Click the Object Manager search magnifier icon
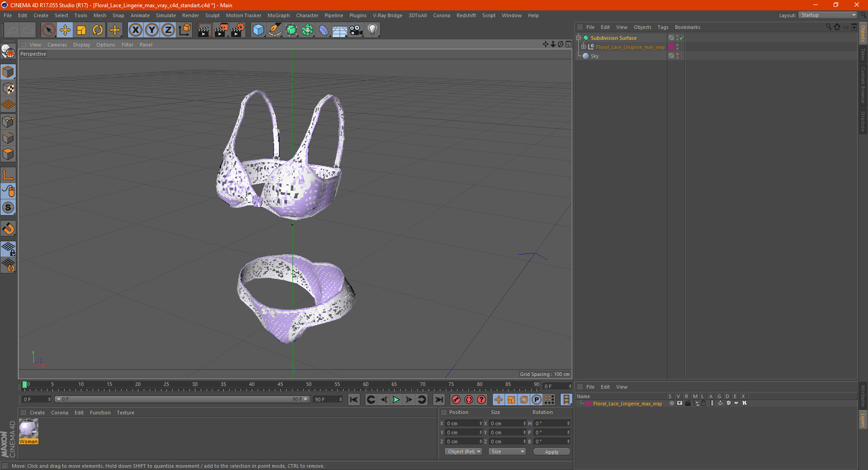This screenshot has height=470, width=868. click(x=828, y=27)
